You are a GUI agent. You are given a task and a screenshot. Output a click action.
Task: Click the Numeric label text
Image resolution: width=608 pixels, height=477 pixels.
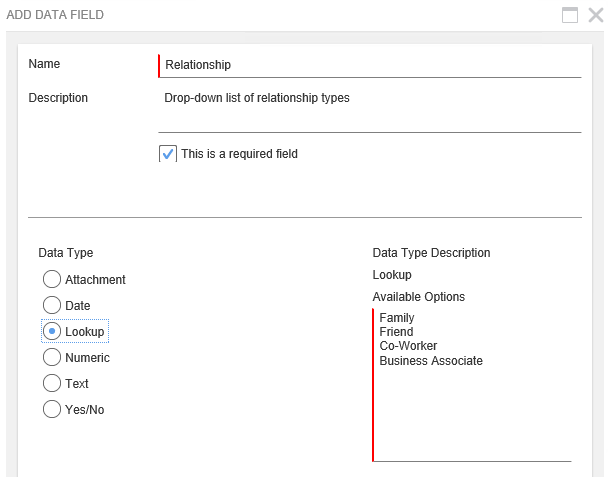click(x=88, y=358)
